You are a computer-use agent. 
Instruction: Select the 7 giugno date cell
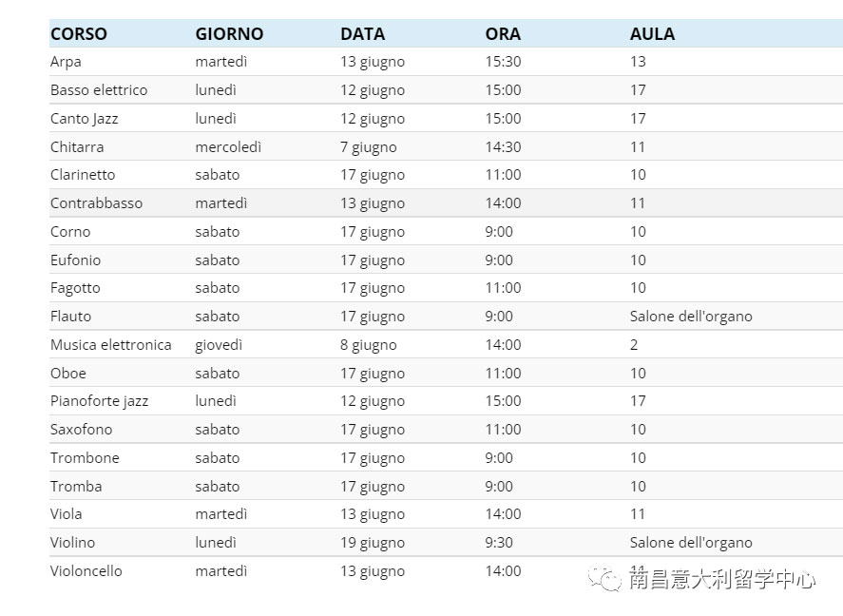368,147
